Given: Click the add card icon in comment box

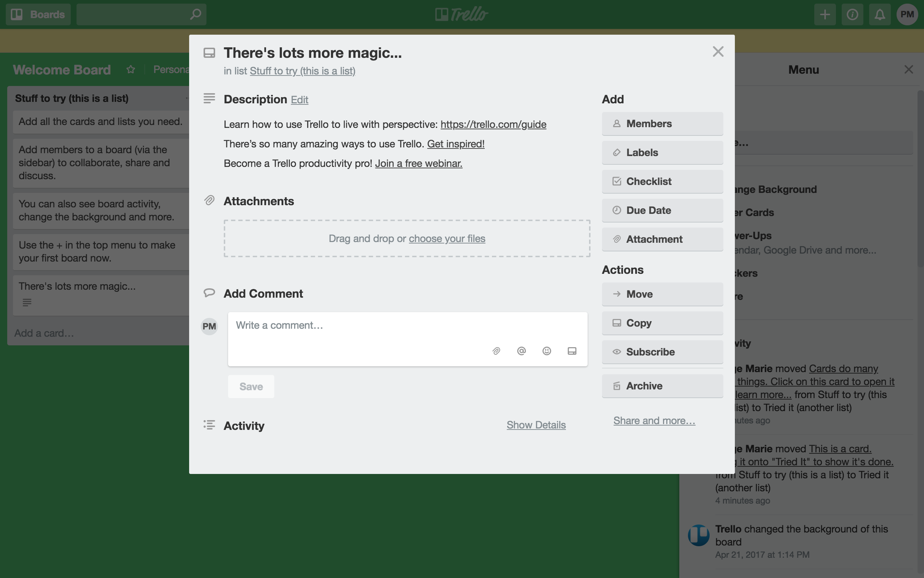Looking at the screenshot, I should point(572,351).
